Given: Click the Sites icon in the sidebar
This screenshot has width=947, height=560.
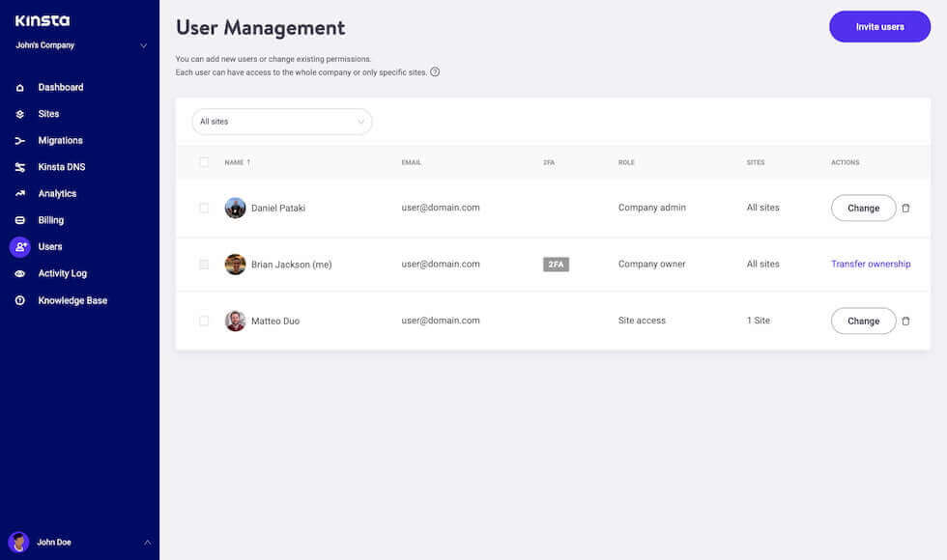Looking at the screenshot, I should (x=19, y=113).
